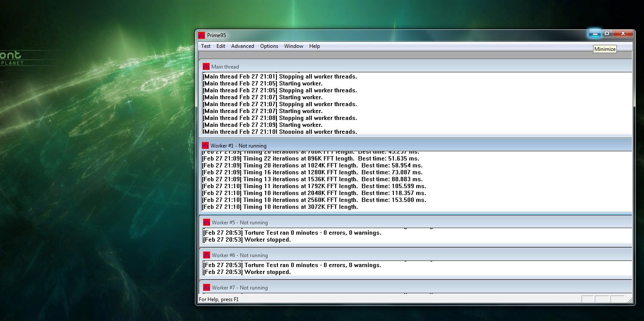The width and height of the screenshot is (644, 321).
Task: Click the 21:09 Starting worker log line
Action: point(263,125)
